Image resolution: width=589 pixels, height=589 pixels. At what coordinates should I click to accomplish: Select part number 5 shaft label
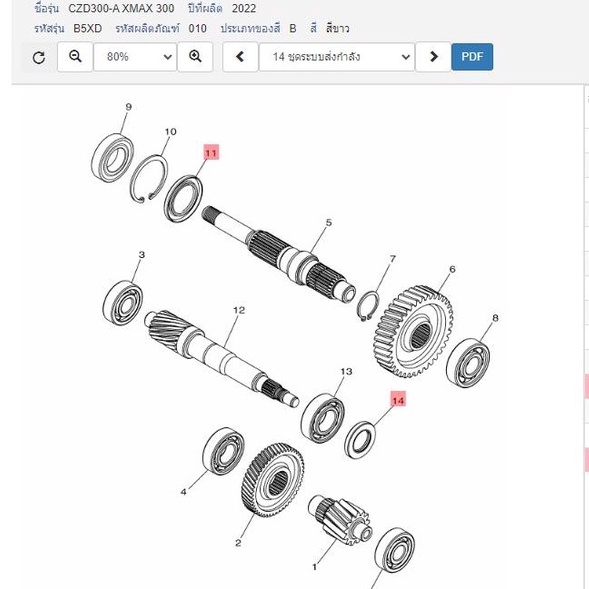pyautogui.click(x=329, y=223)
